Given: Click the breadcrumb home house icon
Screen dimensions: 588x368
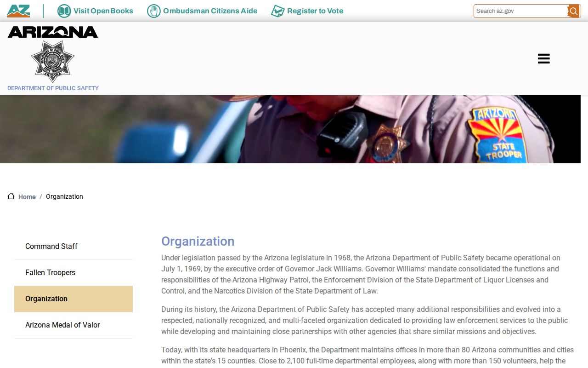Looking at the screenshot, I should click(11, 196).
